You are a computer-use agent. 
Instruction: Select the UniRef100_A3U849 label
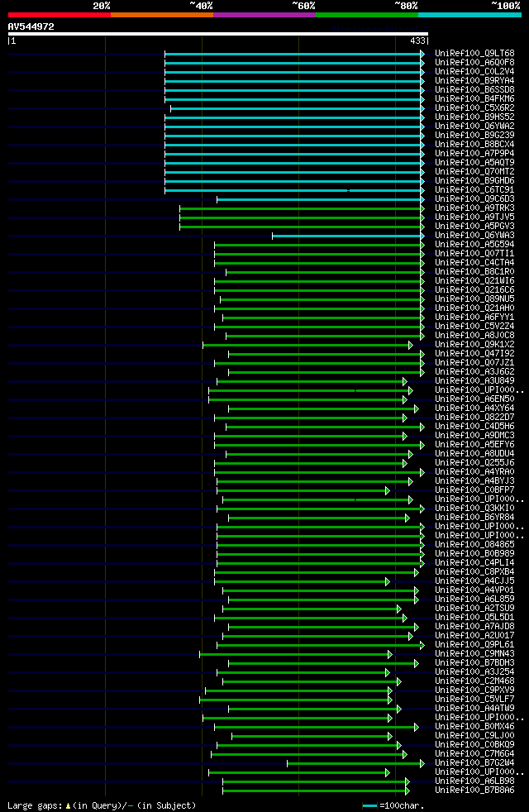click(x=474, y=381)
